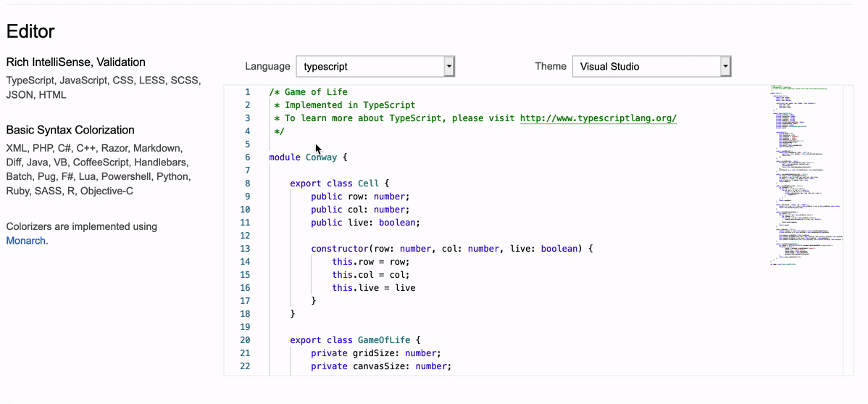The height and width of the screenshot is (404, 868).
Task: Click 'this.live = live' code line
Action: pyautogui.click(x=374, y=288)
